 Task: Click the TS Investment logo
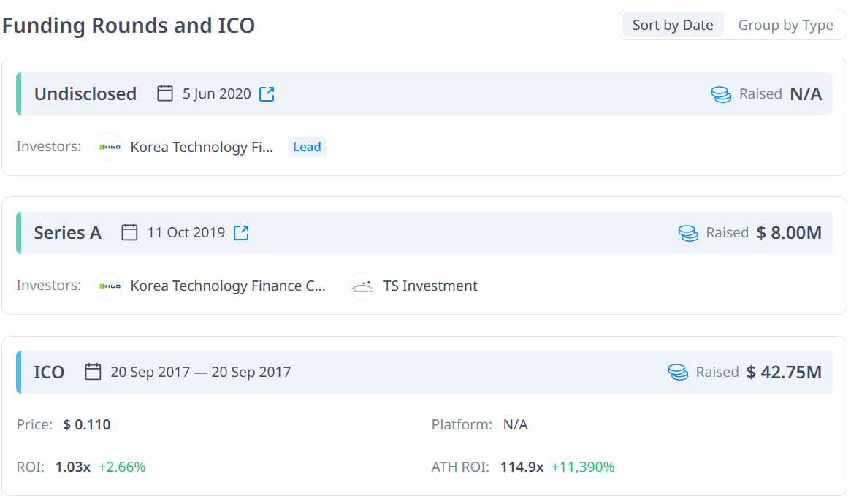tap(362, 286)
